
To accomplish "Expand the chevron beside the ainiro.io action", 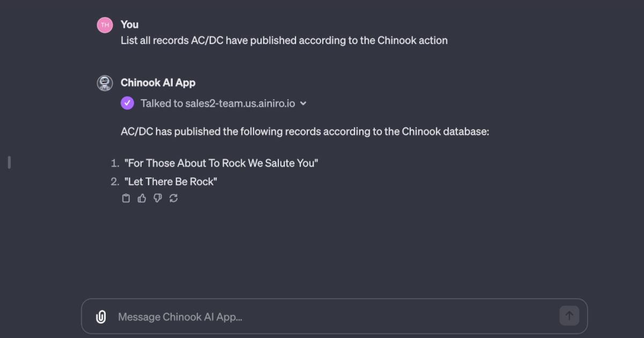I will click(x=303, y=104).
